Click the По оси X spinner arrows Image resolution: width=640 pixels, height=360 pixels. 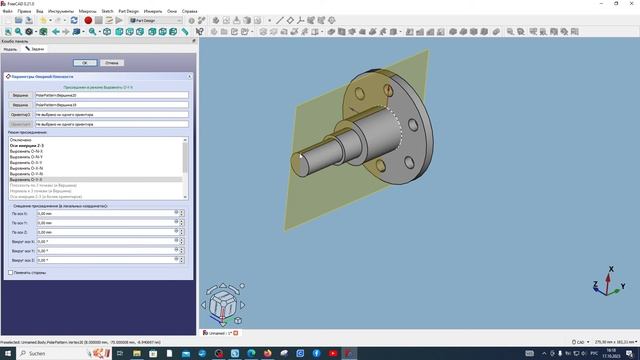[x=182, y=213]
